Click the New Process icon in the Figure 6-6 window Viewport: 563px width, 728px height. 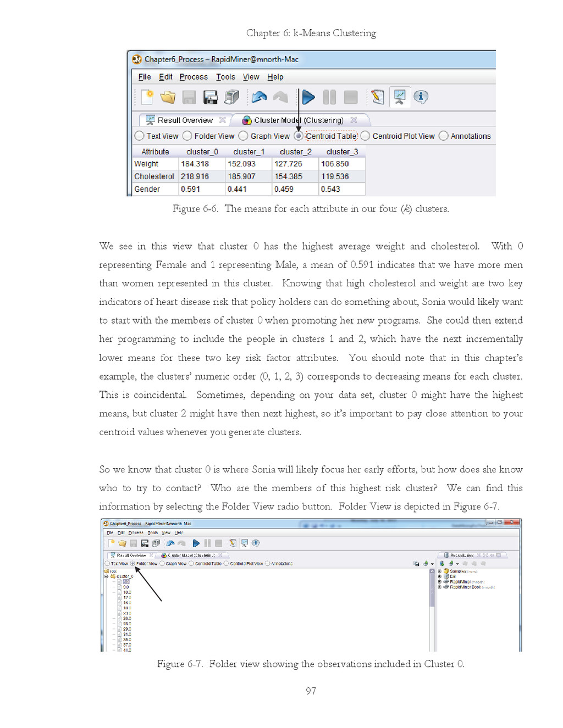tap(147, 97)
